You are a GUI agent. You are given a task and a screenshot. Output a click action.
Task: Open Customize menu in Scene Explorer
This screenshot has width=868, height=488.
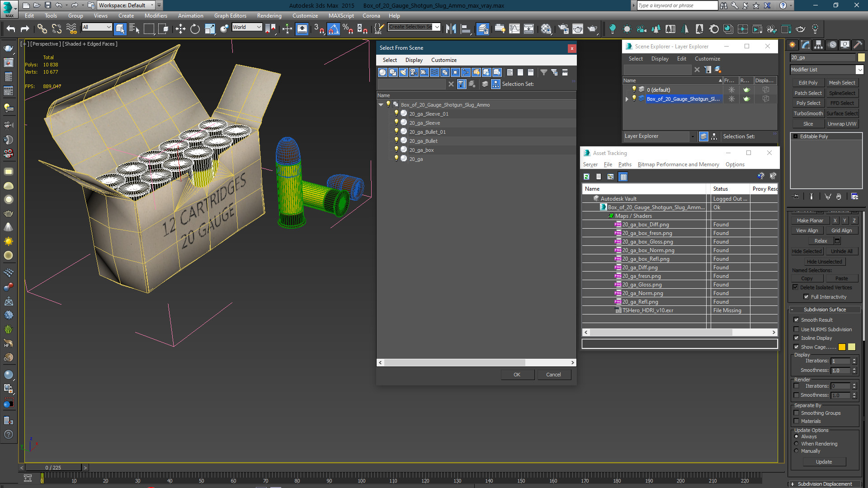pos(707,59)
